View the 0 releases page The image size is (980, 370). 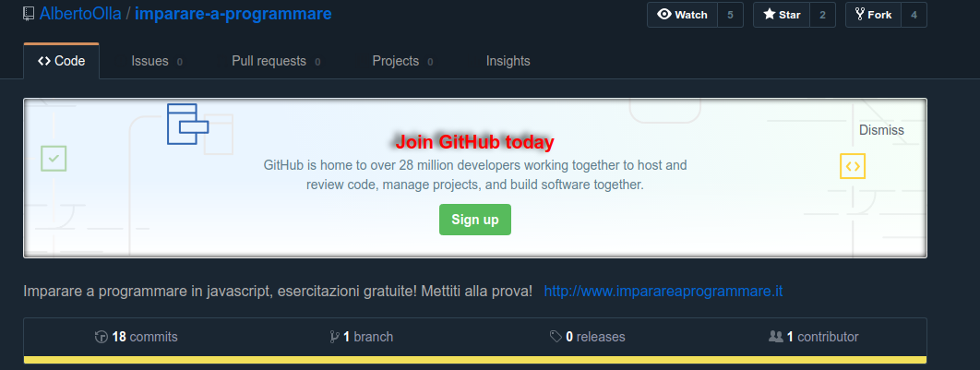[x=588, y=337]
